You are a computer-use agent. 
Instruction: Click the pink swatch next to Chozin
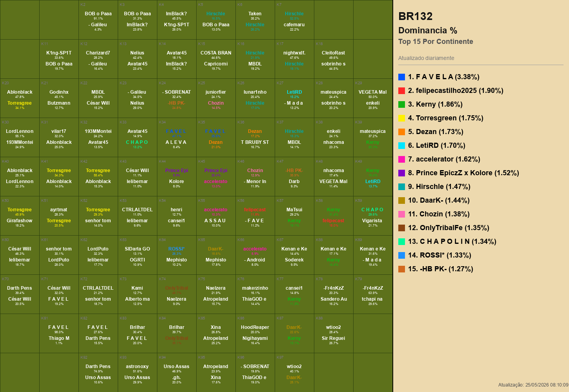[x=401, y=214]
